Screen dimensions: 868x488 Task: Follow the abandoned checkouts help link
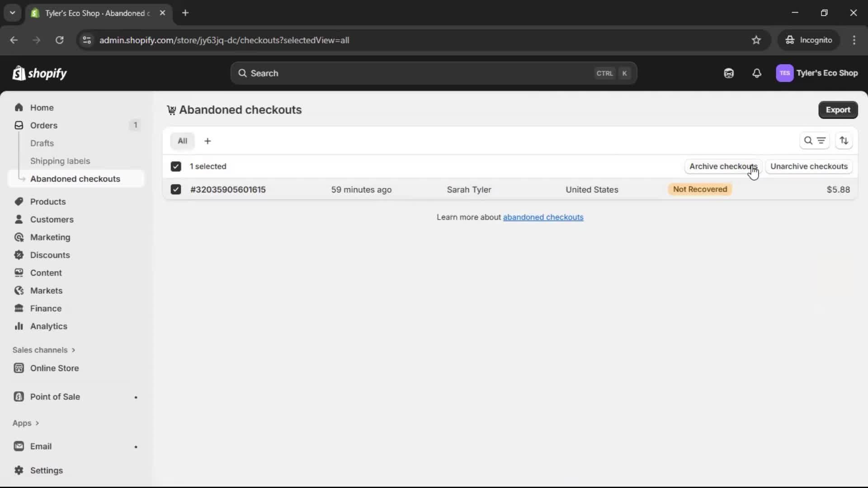[543, 217]
